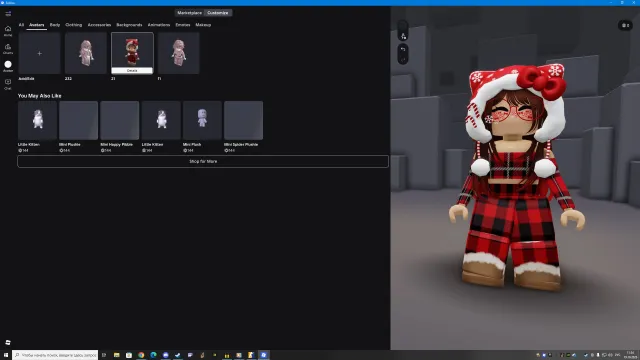Open the Accessories tab

(99, 25)
